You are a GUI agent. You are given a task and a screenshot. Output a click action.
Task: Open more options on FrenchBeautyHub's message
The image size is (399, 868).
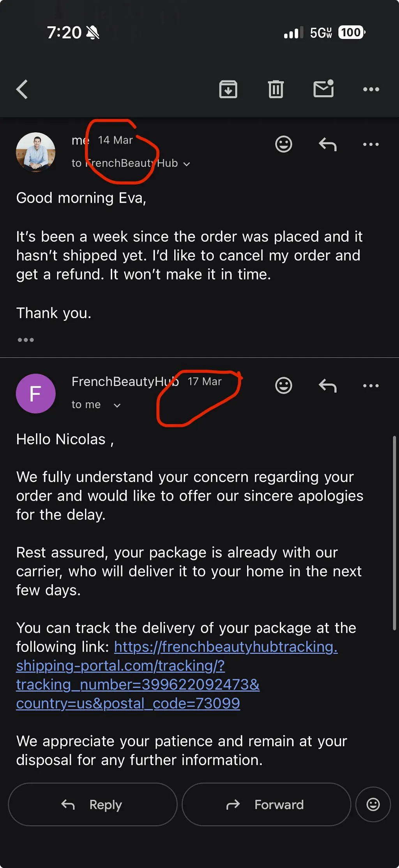click(x=371, y=386)
